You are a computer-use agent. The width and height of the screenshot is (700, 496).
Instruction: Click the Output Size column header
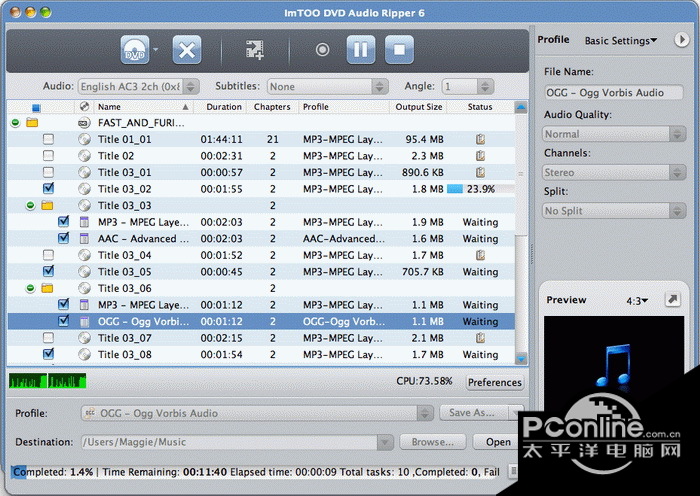click(x=418, y=107)
